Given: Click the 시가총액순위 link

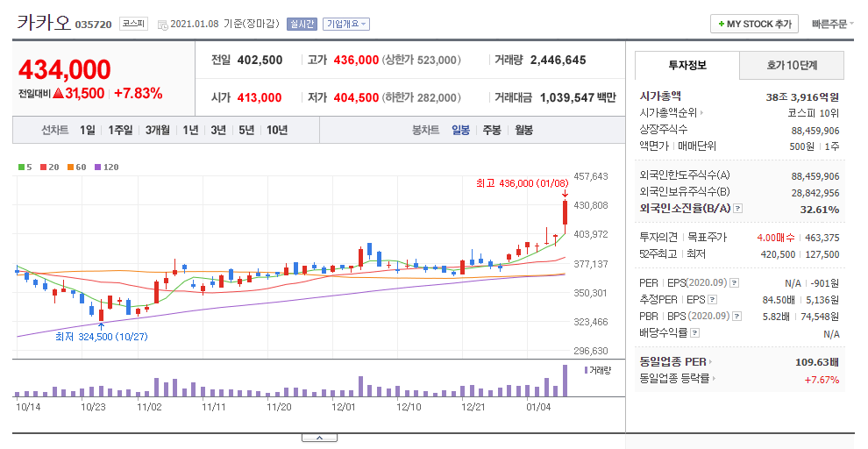Looking at the screenshot, I should 668,113.
